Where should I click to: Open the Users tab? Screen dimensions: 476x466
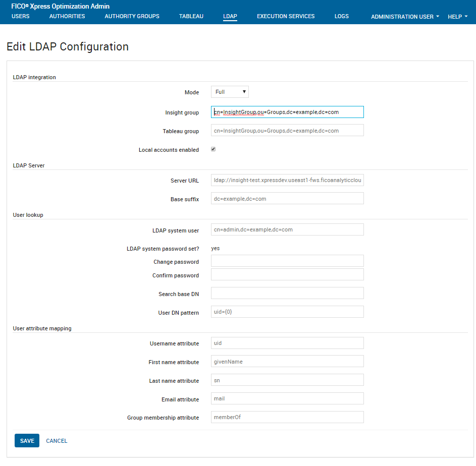pyautogui.click(x=20, y=16)
